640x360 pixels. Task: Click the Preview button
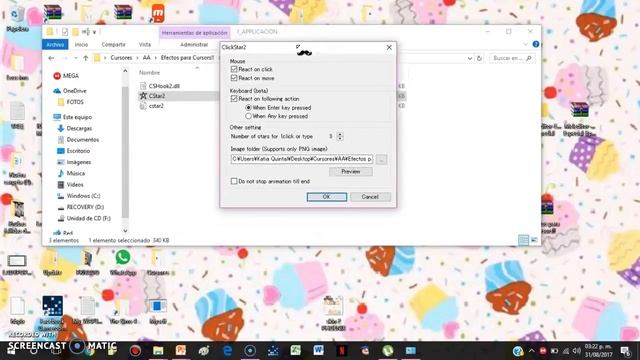point(351,171)
